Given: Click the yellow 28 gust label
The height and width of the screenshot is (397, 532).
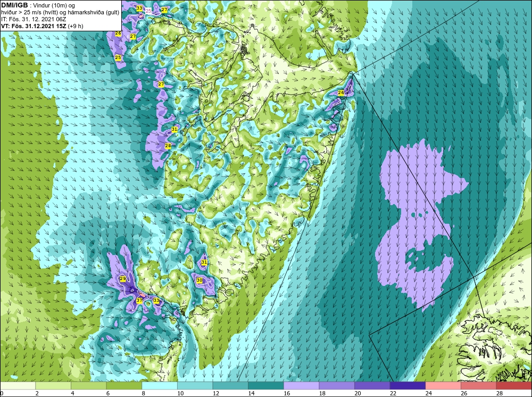Looking at the screenshot, I should (x=168, y=146).
